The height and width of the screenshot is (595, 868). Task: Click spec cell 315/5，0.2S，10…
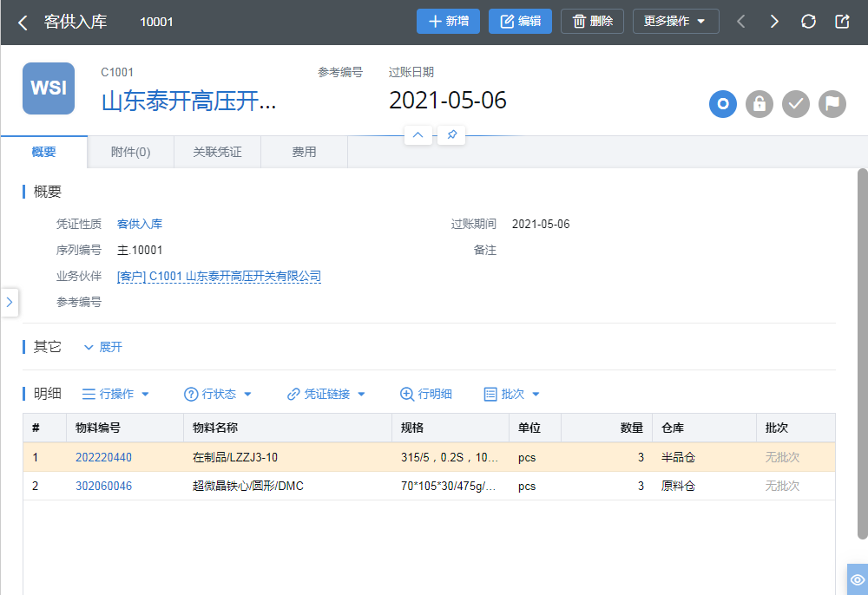tap(450, 457)
